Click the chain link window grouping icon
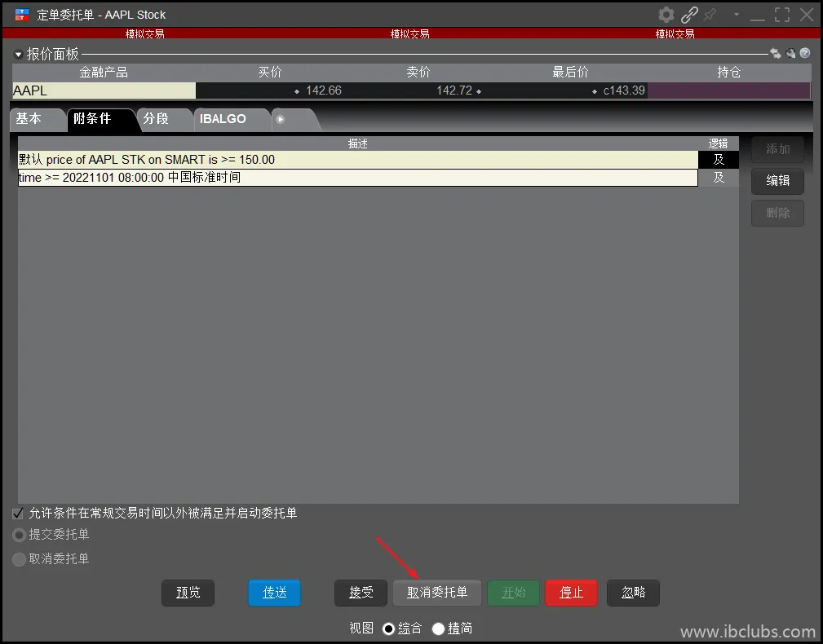 point(689,15)
